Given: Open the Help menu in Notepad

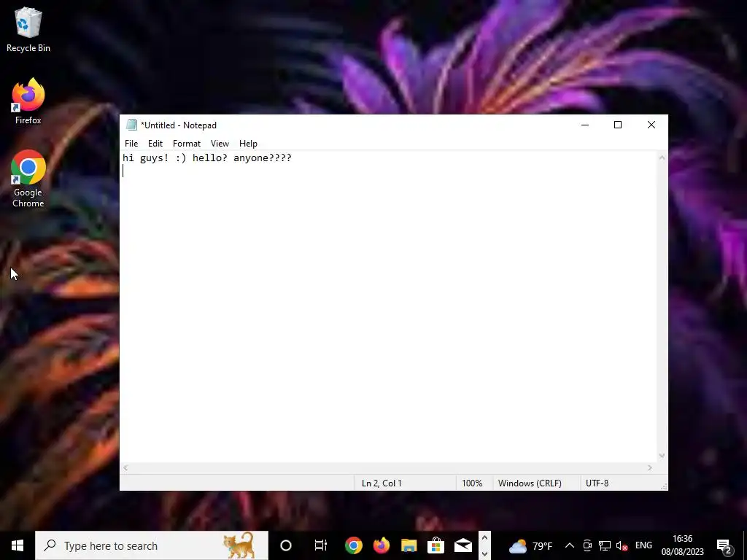Looking at the screenshot, I should point(248,144).
